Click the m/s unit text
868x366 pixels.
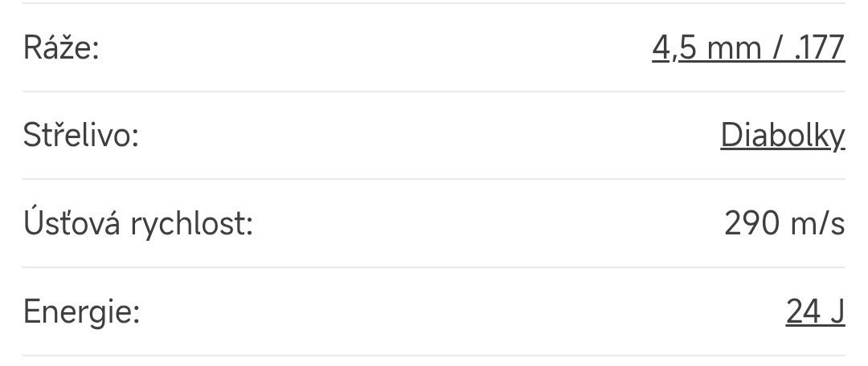click(x=816, y=224)
